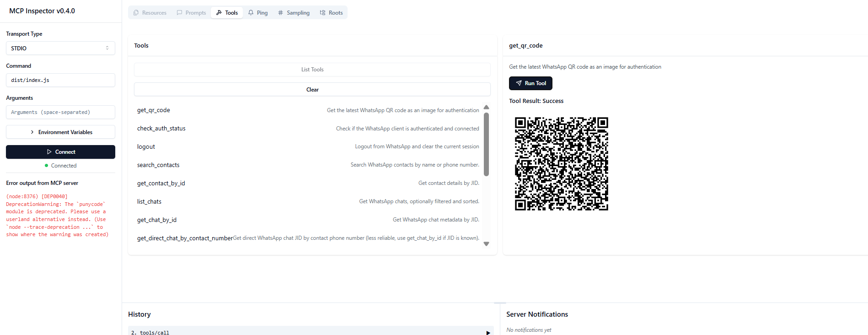
Task: Select the list_chats tool
Action: click(x=149, y=202)
